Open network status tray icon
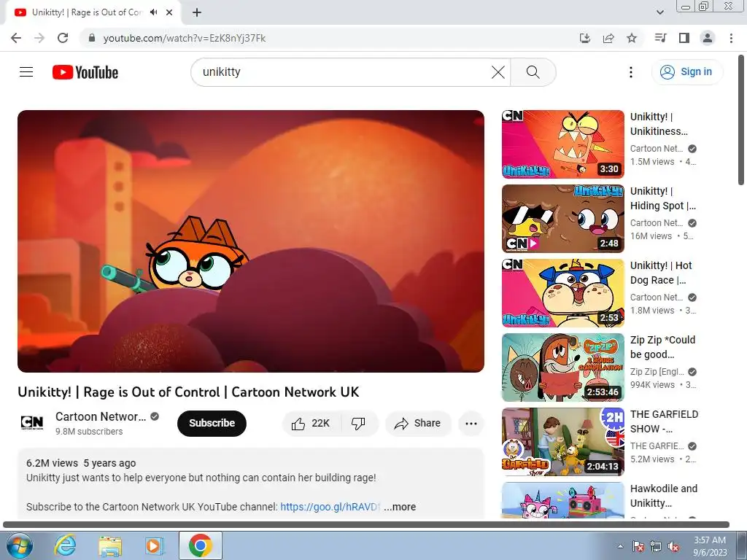 coord(656,546)
